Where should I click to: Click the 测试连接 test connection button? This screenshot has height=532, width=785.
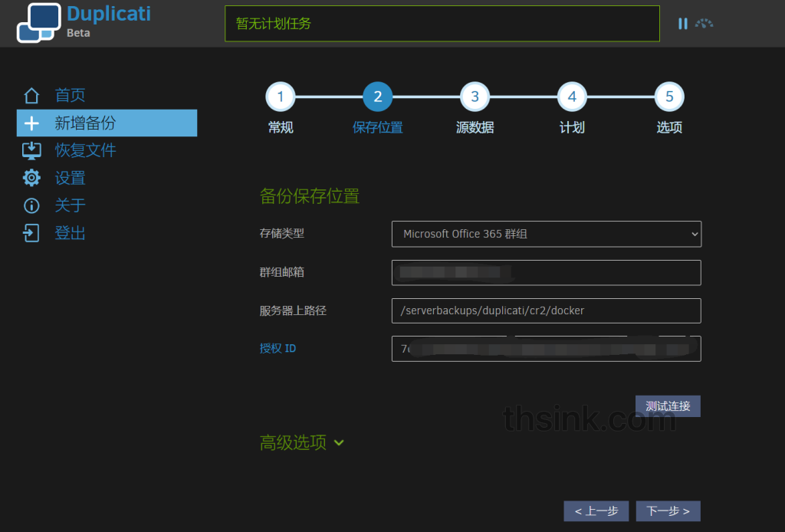coord(667,406)
